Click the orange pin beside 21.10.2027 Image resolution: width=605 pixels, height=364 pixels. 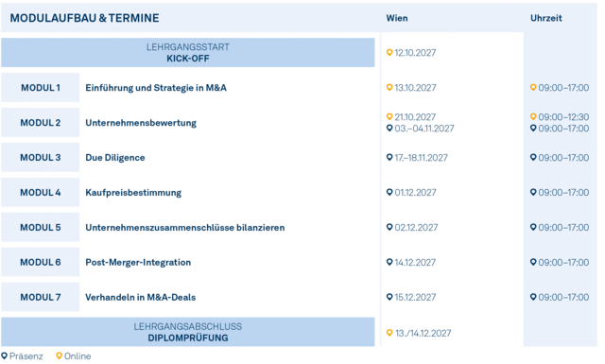(x=389, y=116)
